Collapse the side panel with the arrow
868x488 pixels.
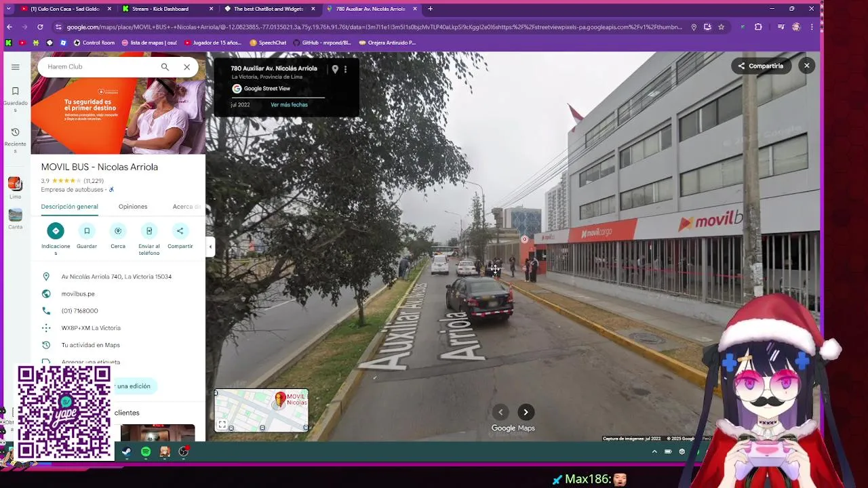[210, 247]
